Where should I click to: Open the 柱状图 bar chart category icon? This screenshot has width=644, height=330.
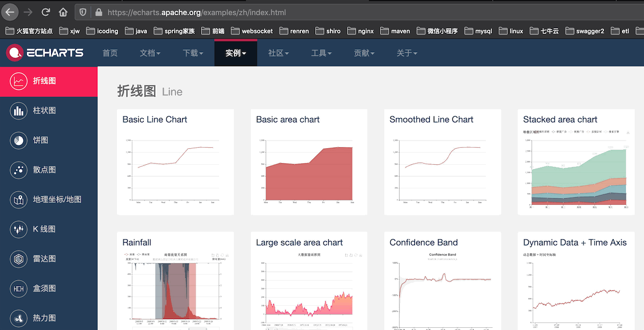[x=19, y=111]
